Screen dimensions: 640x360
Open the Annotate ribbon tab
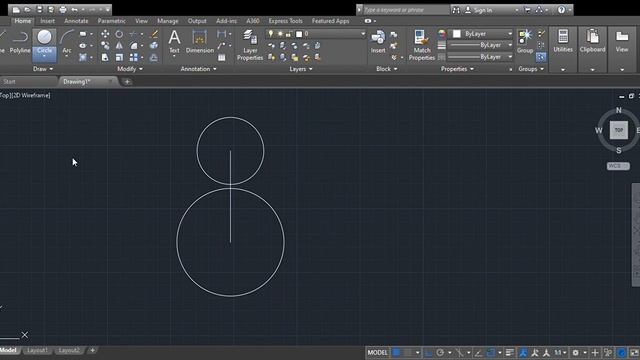[76, 21]
